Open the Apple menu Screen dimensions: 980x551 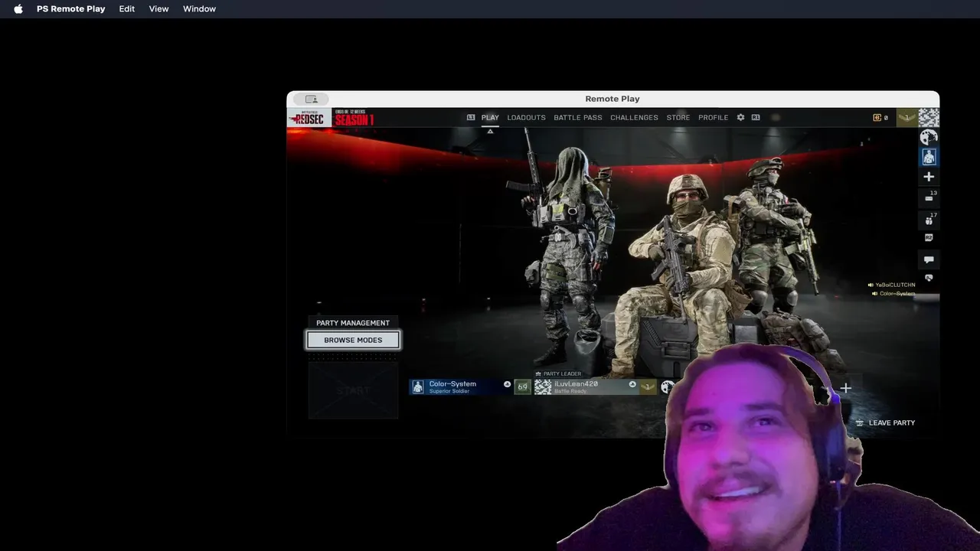pyautogui.click(x=18, y=9)
